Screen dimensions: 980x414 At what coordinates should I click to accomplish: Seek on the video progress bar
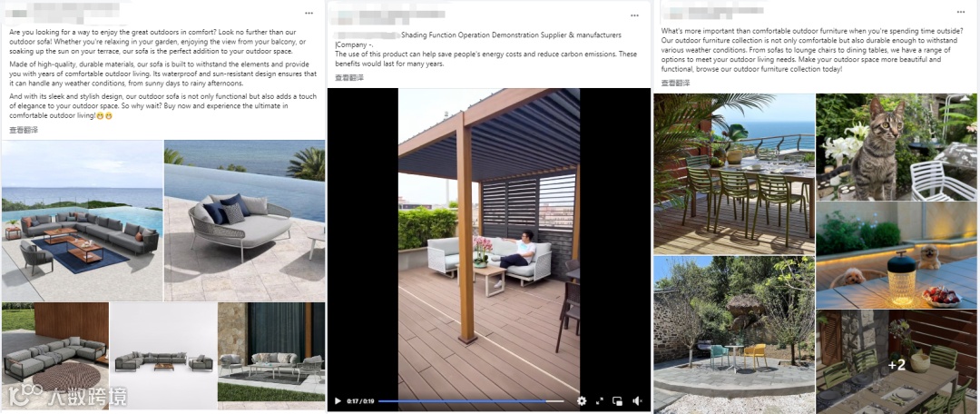471,401
